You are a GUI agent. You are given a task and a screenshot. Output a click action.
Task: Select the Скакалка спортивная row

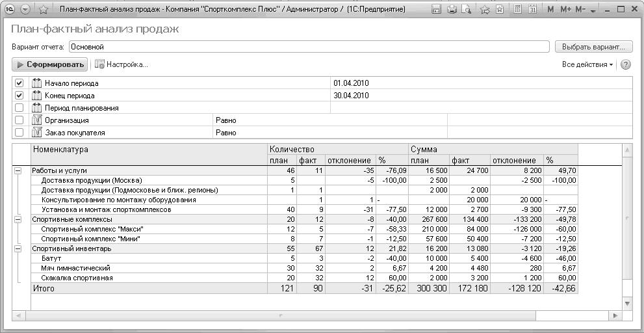(x=304, y=278)
